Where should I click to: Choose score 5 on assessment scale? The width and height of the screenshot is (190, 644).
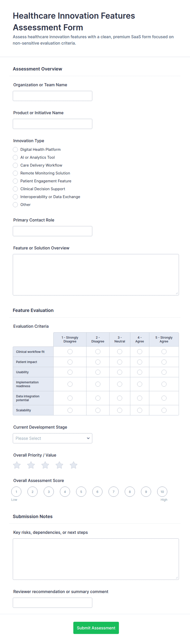pyautogui.click(x=81, y=492)
